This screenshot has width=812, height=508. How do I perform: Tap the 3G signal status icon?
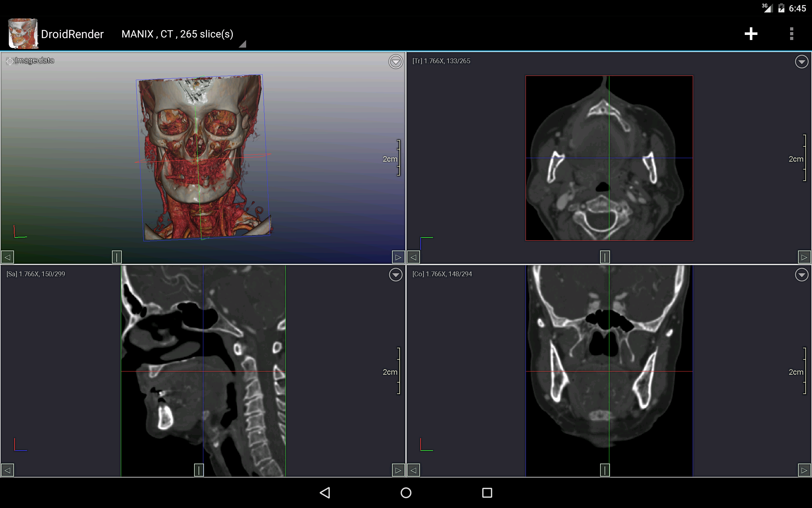click(x=767, y=8)
